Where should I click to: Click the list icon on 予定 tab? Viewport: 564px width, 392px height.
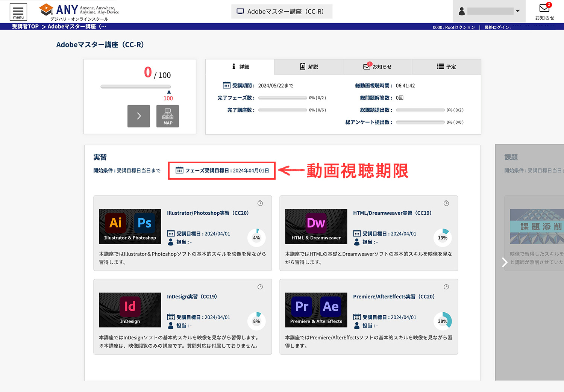click(441, 67)
